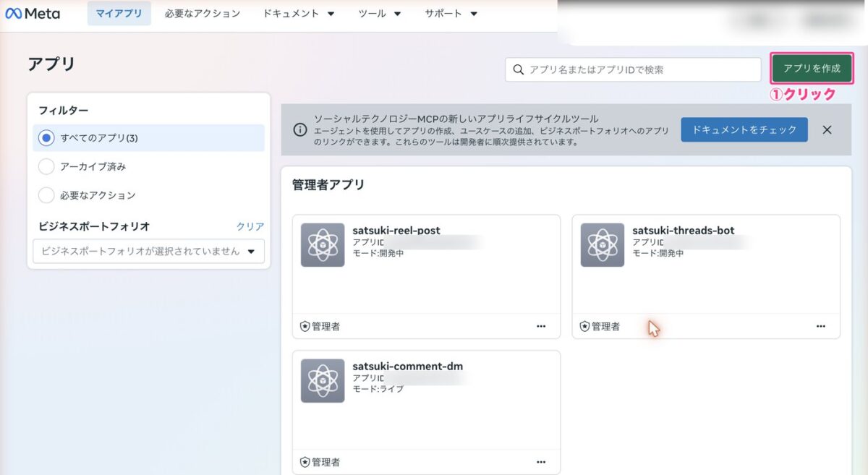Click ビジネスポートフォリオ label

point(94,226)
